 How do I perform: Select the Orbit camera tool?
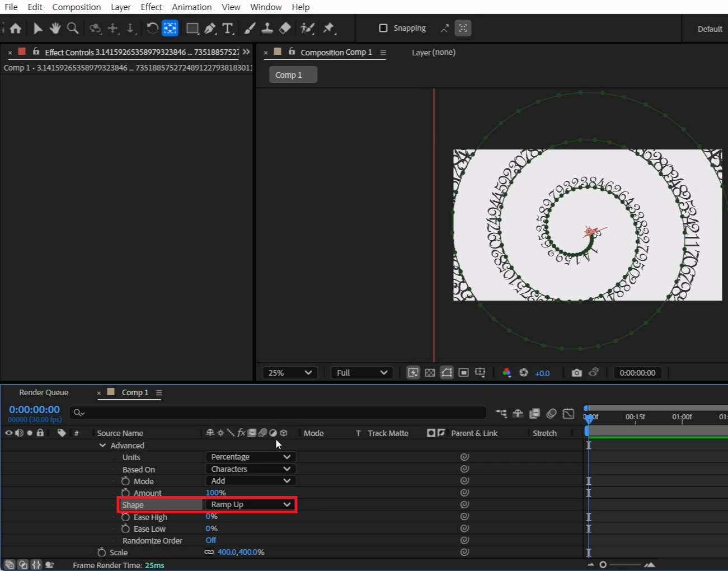click(95, 28)
